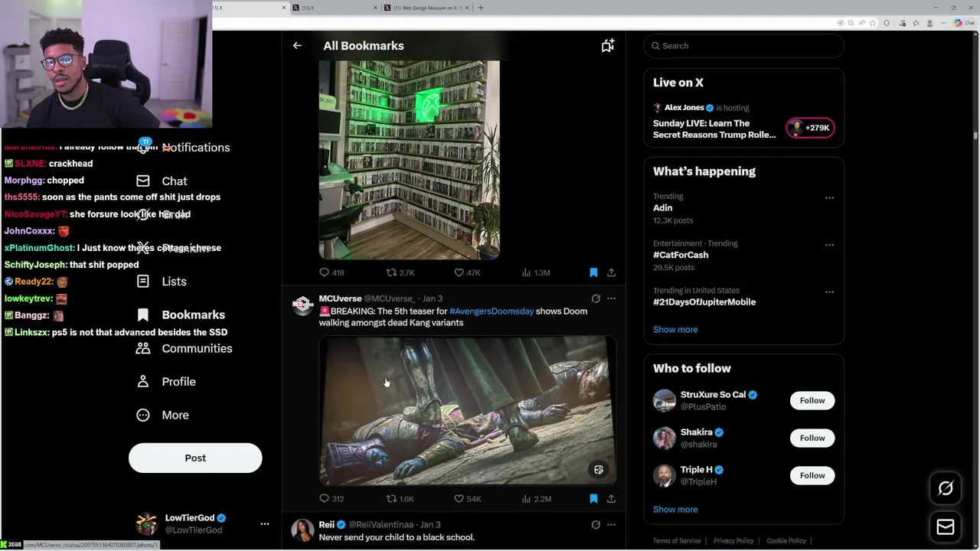Screen dimensions: 980x551
Task: Open the Messages envelope floating button
Action: coord(946,527)
